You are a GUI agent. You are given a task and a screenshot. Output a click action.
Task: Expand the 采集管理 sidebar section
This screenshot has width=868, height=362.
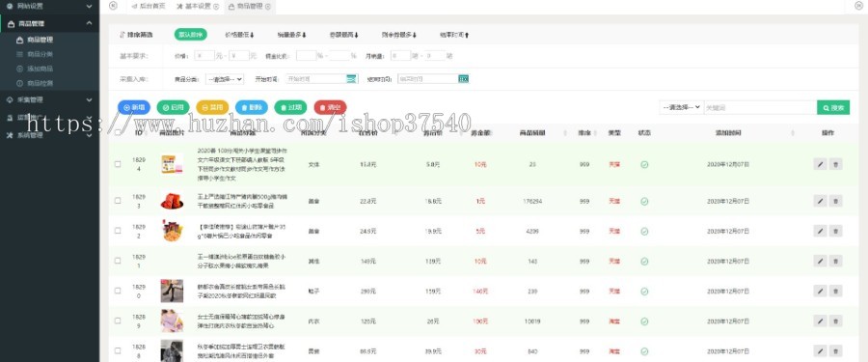pos(49,99)
